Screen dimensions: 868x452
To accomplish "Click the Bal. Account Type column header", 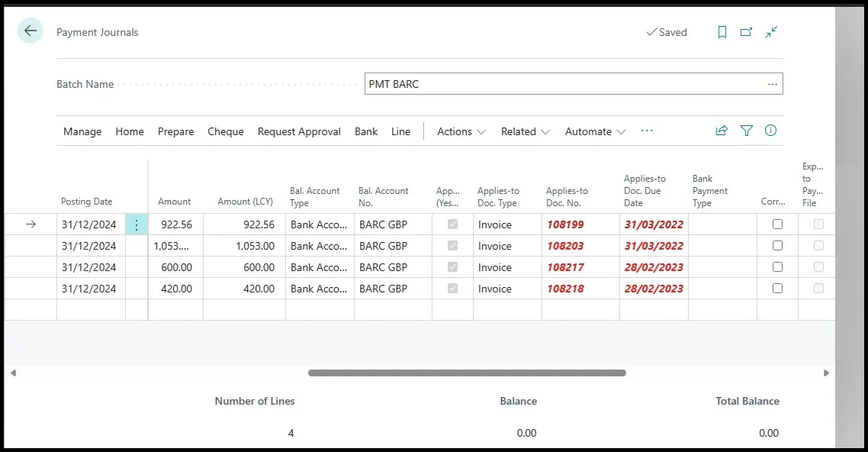I will 314,197.
